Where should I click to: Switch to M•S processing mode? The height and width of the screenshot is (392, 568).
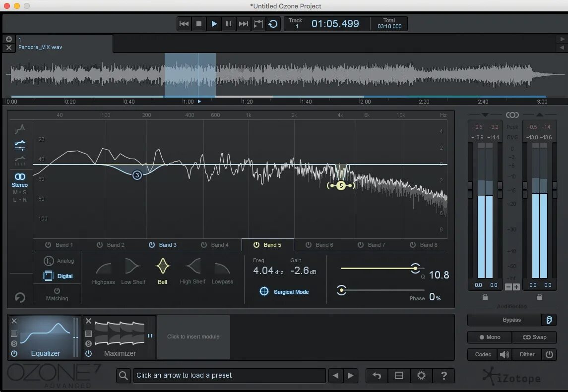[19, 193]
